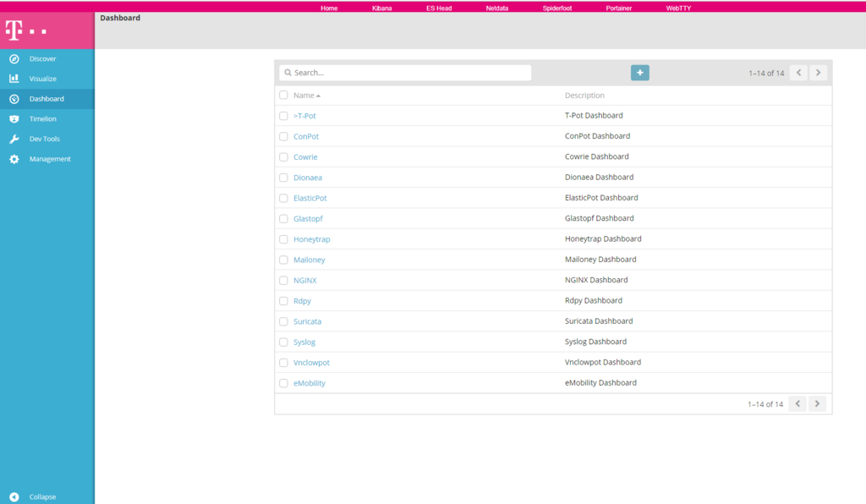Screen dimensions: 866x504
Task: Open the Vnclowpot dashboard link
Action: click(x=311, y=363)
